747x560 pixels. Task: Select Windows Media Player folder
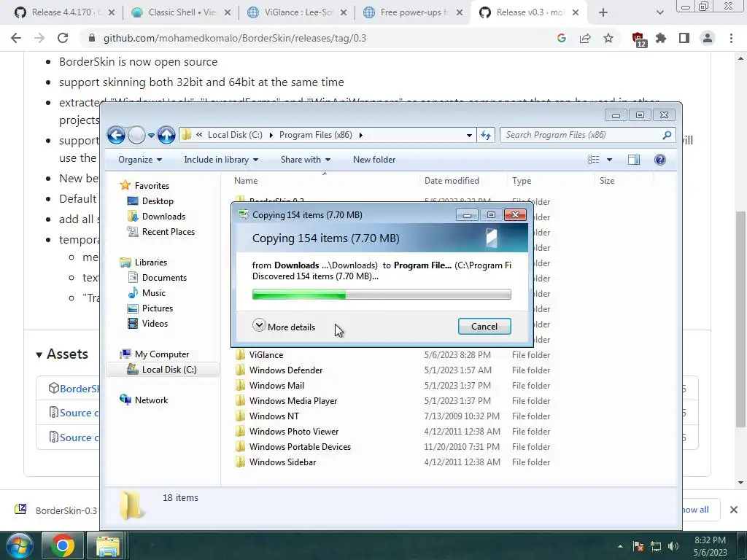[x=293, y=401]
